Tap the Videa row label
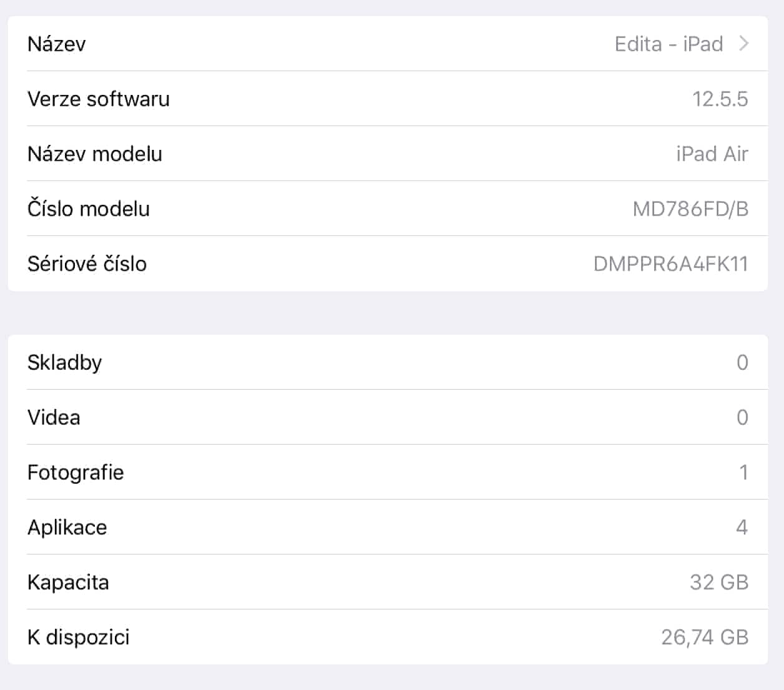 (x=54, y=417)
